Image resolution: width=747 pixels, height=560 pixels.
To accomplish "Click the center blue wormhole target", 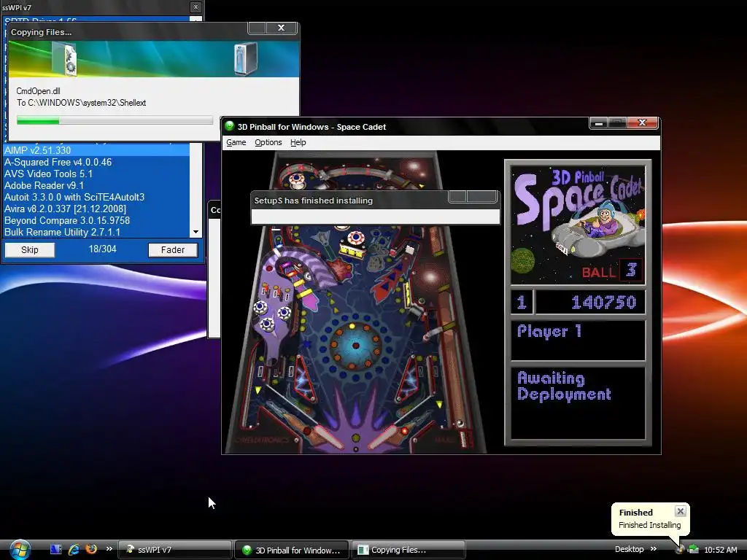I will [x=356, y=346].
